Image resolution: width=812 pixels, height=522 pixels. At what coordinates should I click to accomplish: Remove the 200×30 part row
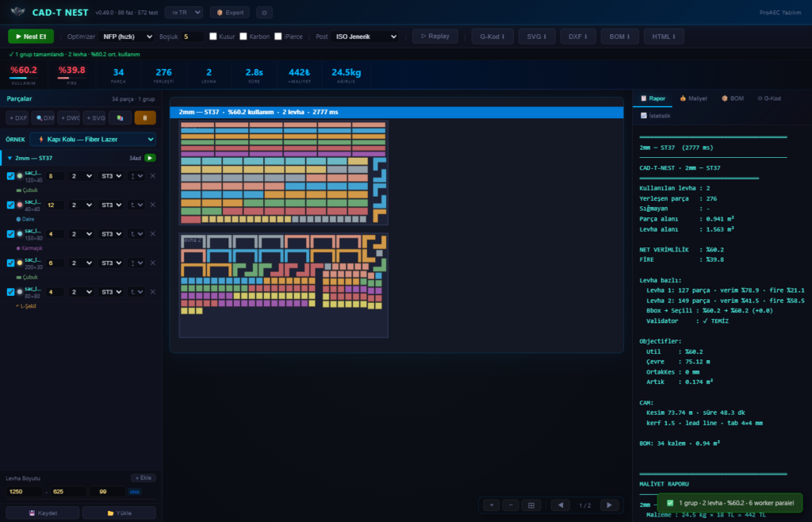(153, 263)
